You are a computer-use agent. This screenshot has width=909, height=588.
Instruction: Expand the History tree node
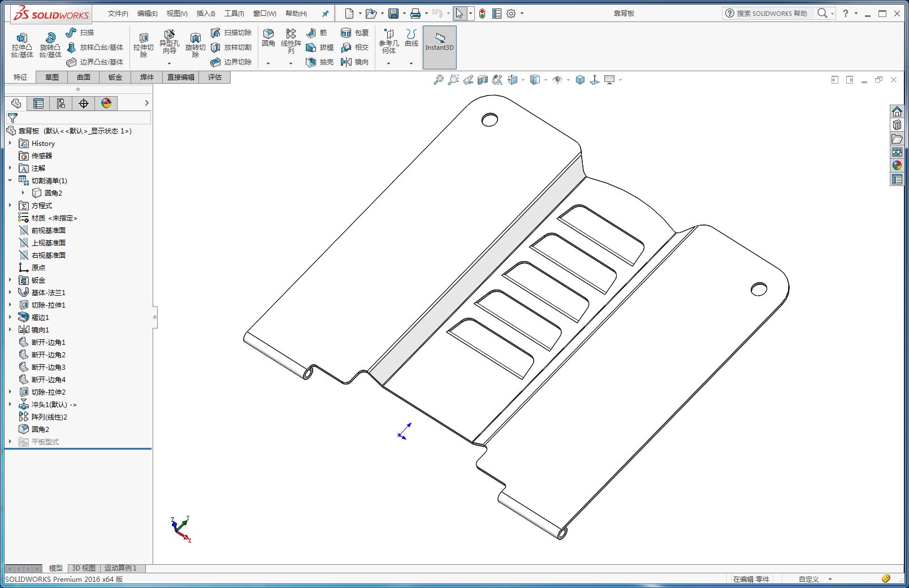coord(10,144)
